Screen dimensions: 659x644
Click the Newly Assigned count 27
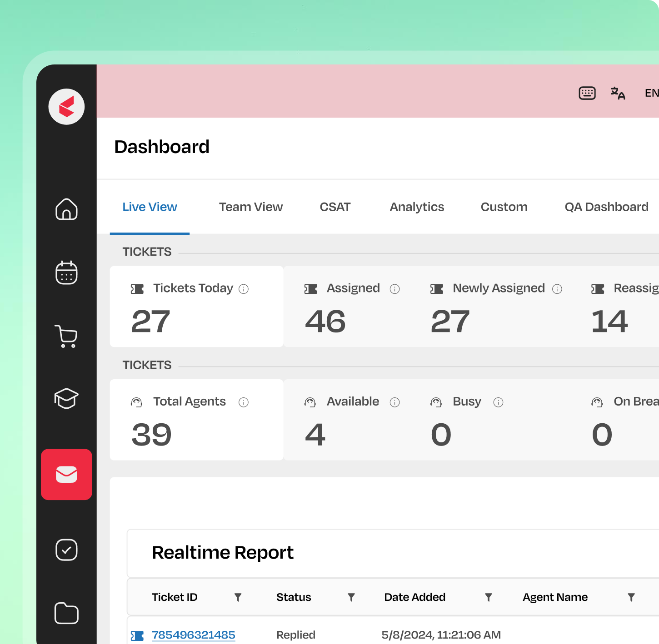coord(450,322)
